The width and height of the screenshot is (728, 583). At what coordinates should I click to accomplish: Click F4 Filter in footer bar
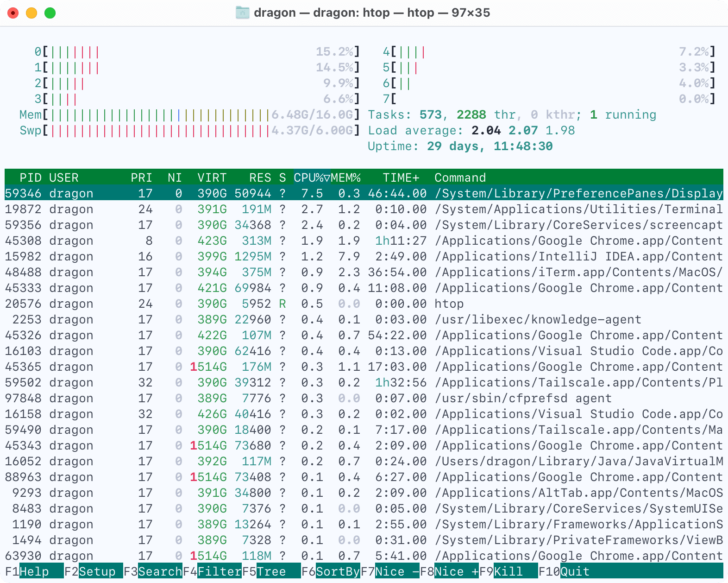[212, 571]
